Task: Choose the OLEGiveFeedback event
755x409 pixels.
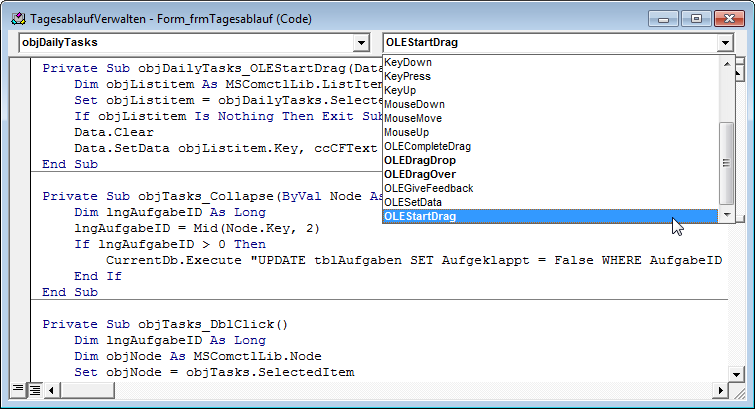Action: (x=428, y=188)
